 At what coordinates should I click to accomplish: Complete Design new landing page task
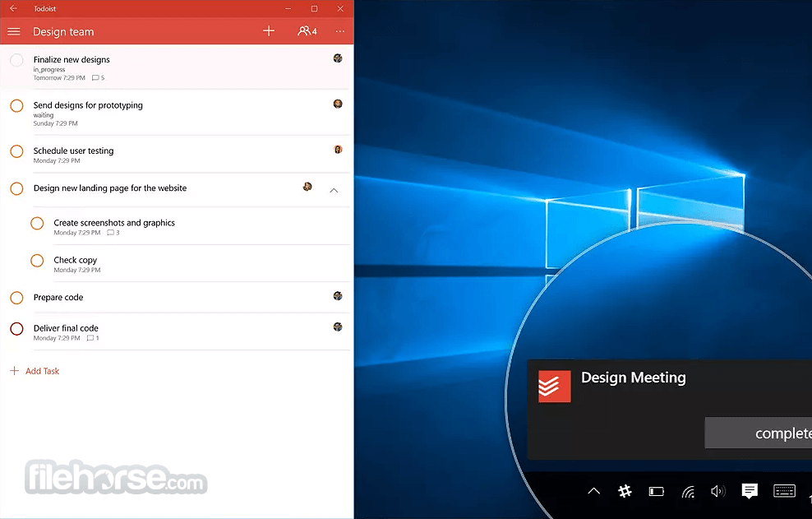pyautogui.click(x=16, y=188)
